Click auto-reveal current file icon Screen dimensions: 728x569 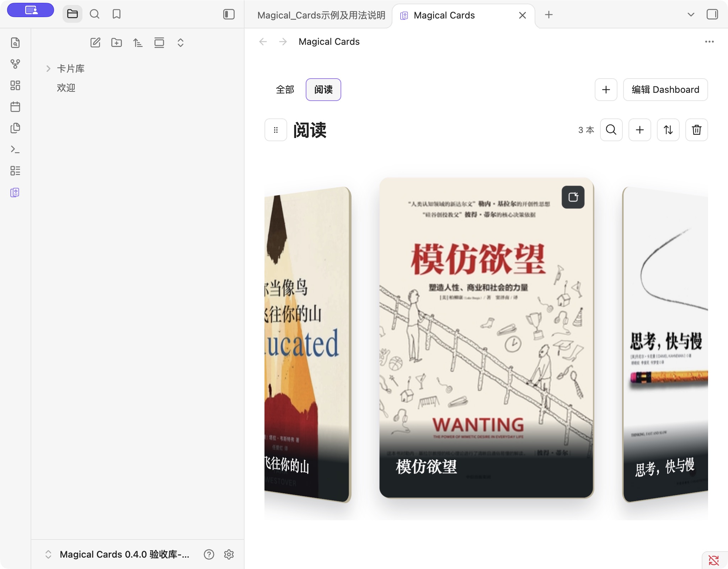[x=159, y=43]
